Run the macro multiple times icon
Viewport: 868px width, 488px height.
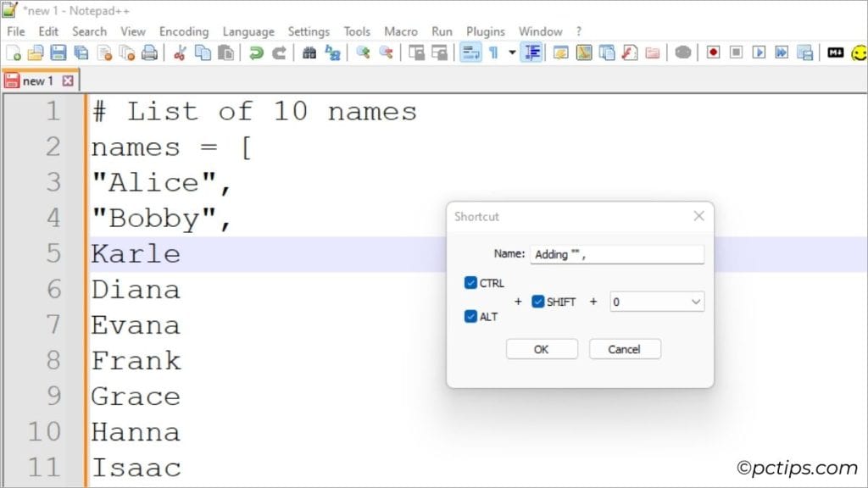point(782,52)
